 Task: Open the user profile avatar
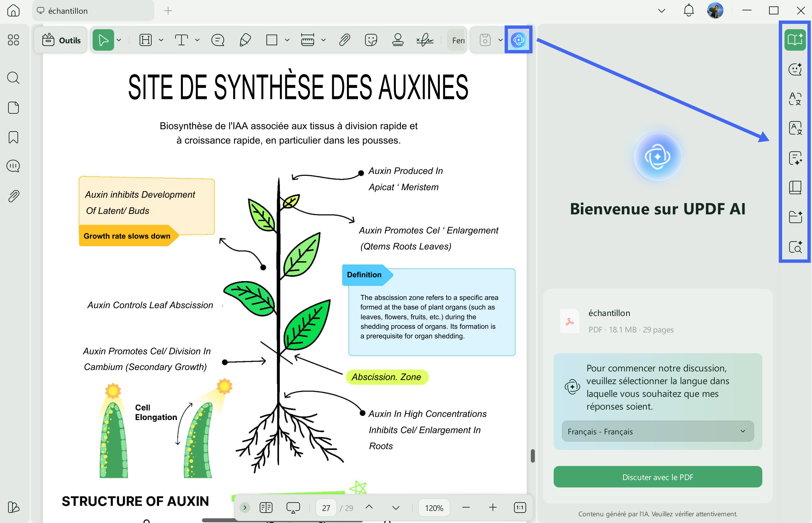(x=715, y=10)
